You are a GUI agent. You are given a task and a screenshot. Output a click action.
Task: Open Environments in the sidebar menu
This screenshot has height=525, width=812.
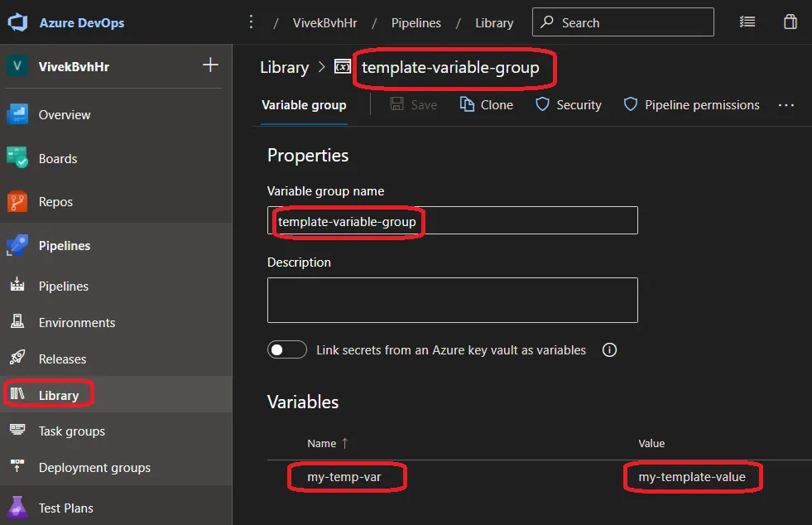coord(76,323)
